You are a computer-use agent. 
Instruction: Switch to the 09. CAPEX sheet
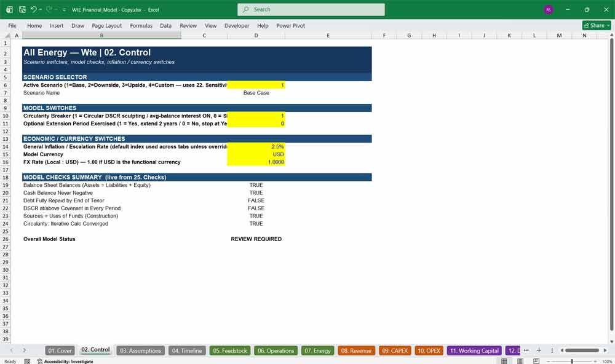[395, 350]
